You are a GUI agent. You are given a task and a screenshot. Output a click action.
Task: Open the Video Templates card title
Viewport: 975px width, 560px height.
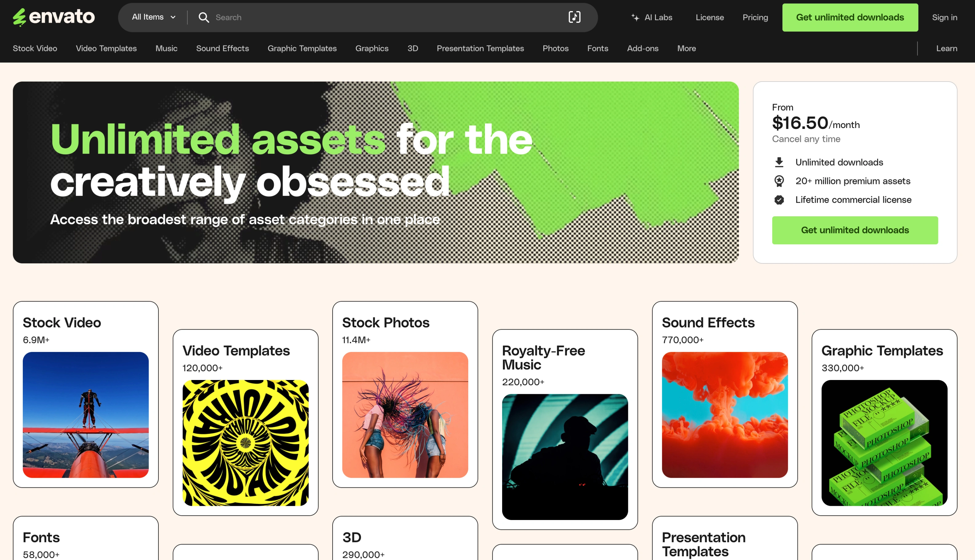tap(236, 351)
